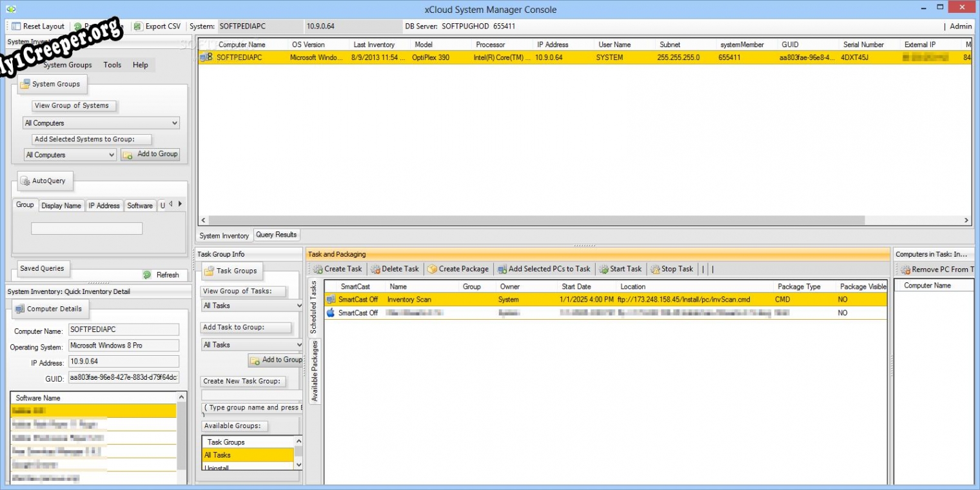
Task: Select the IP Address AutoQuery tab
Action: (x=104, y=206)
